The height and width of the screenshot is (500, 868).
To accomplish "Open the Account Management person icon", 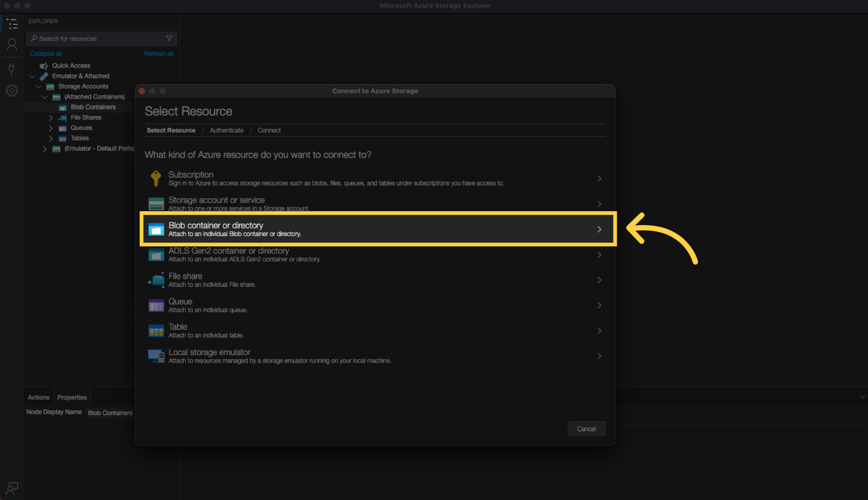I will pos(12,45).
